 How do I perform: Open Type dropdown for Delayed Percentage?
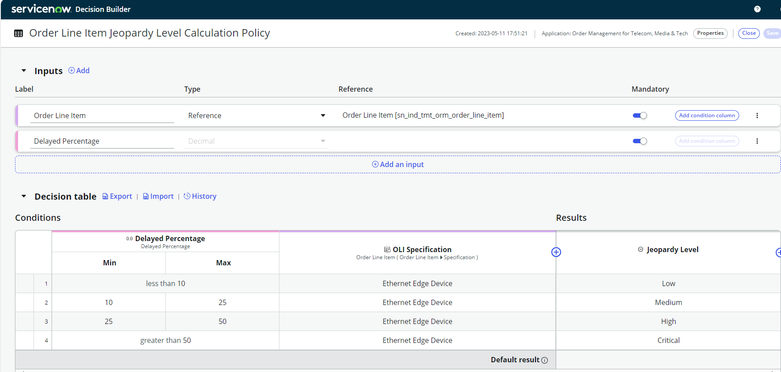pos(256,141)
